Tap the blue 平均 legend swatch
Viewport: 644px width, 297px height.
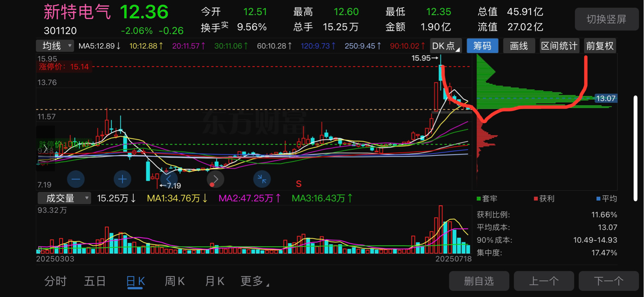(598, 199)
